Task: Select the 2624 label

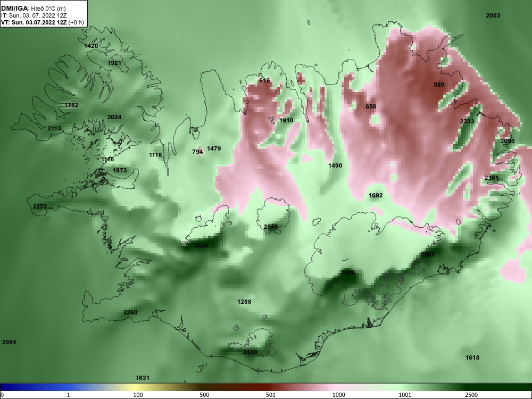Action: (201, 245)
